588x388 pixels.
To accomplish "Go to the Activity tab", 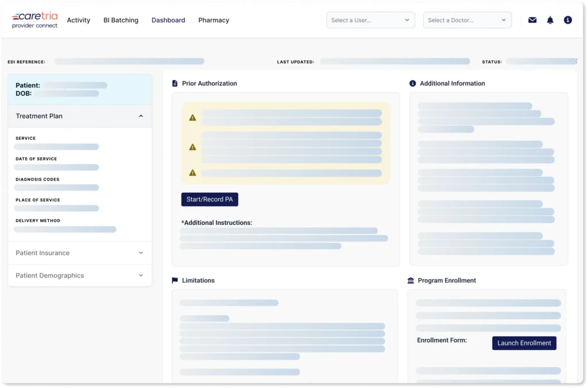I will click(x=79, y=20).
